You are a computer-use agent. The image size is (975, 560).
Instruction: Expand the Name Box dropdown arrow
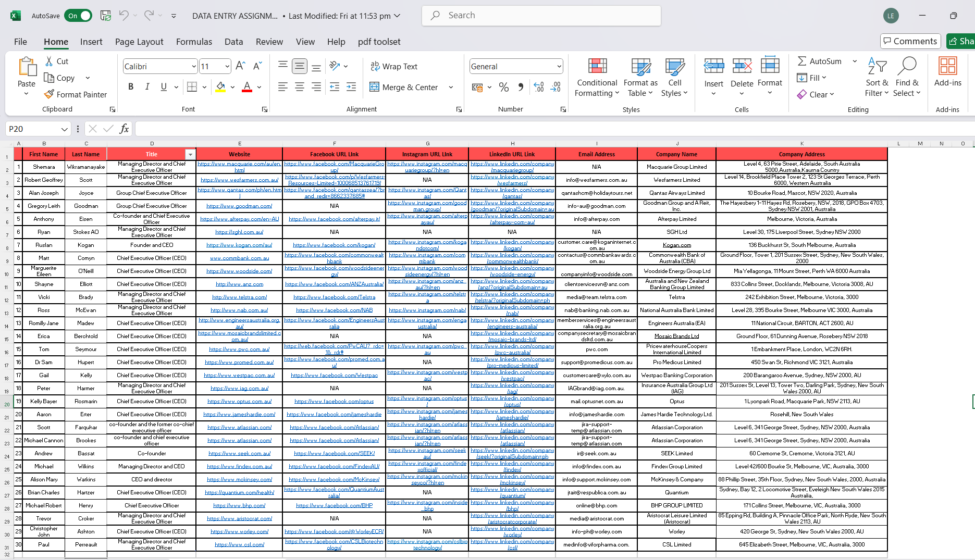[x=64, y=129]
